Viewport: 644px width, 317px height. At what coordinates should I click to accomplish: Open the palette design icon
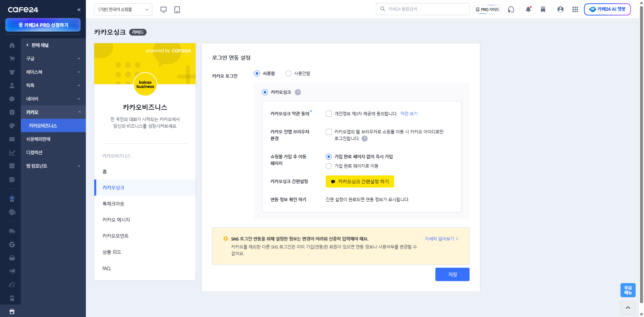coord(12,126)
